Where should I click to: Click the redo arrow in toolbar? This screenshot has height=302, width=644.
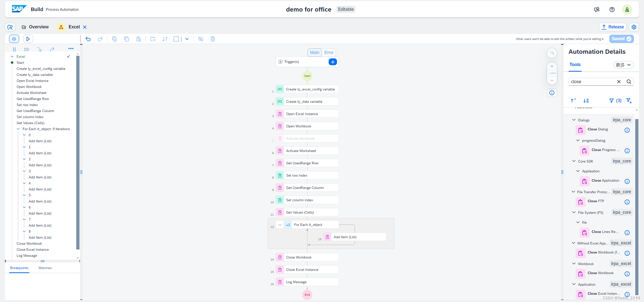[100, 39]
